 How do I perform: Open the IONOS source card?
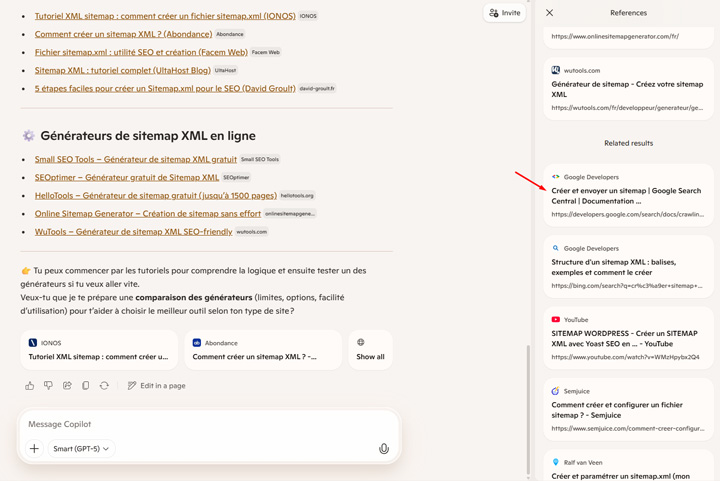point(98,349)
